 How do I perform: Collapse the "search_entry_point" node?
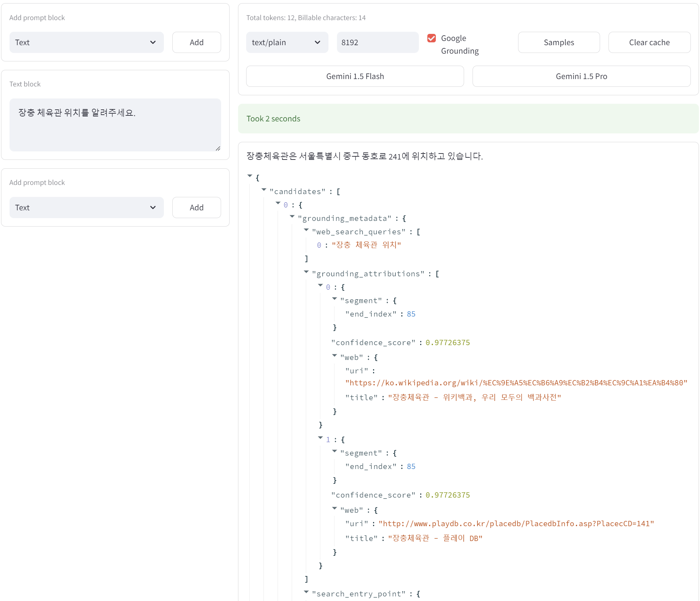click(x=306, y=592)
